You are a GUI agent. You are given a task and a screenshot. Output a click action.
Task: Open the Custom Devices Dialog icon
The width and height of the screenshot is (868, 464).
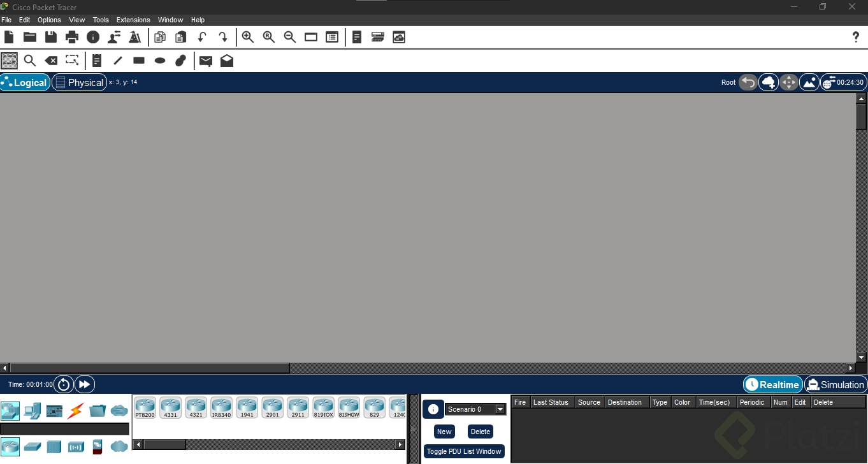click(332, 37)
